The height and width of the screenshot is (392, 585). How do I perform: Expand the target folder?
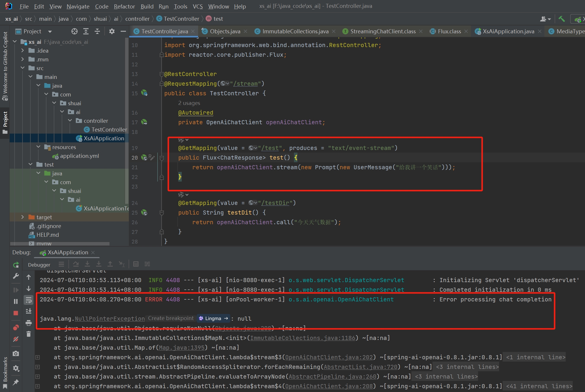[23, 217]
